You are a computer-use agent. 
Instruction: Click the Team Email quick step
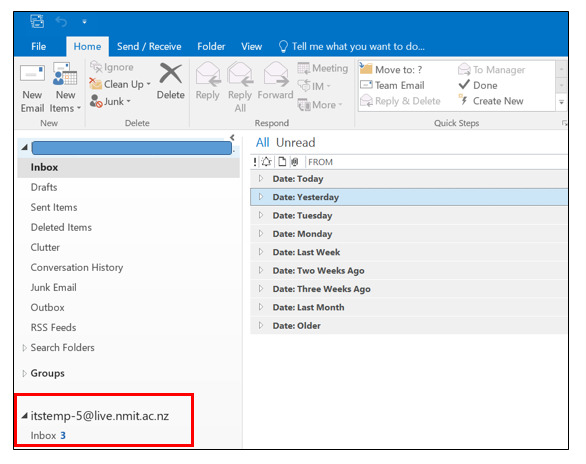coord(392,85)
